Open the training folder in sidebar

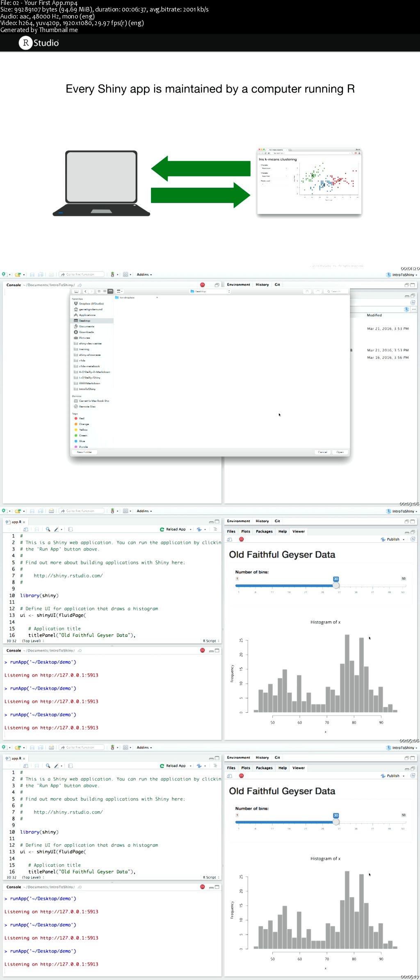[84, 349]
